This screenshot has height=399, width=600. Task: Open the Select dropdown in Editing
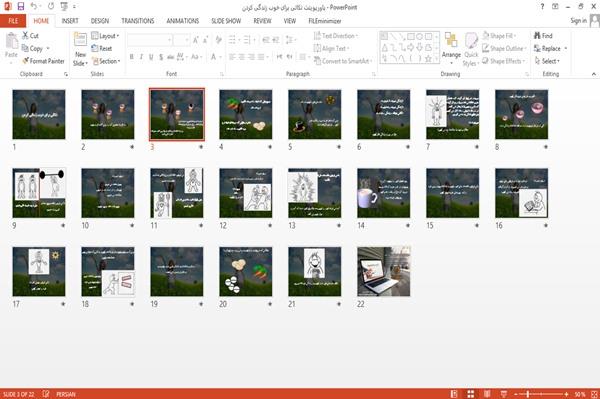[x=547, y=61]
